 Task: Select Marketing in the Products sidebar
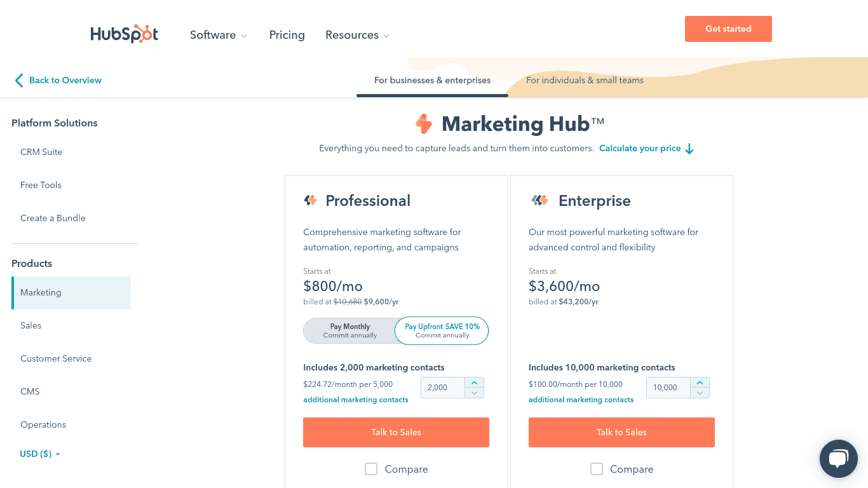pos(71,292)
